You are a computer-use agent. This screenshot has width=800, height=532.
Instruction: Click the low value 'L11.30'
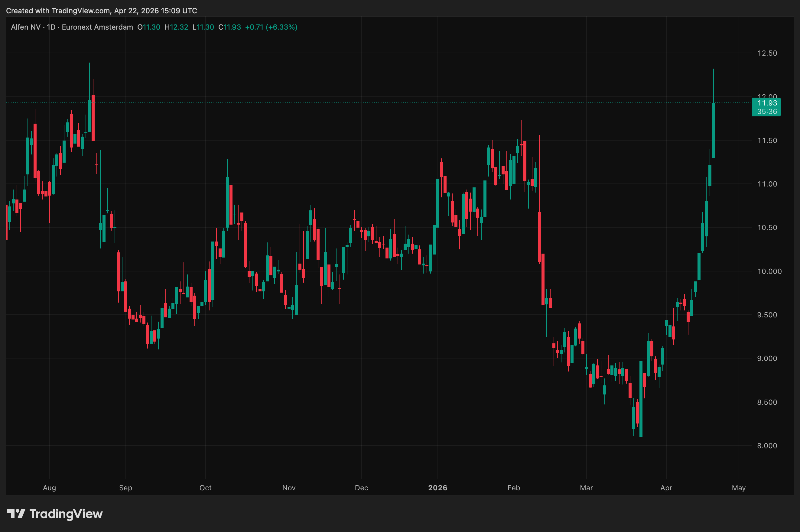coord(203,27)
